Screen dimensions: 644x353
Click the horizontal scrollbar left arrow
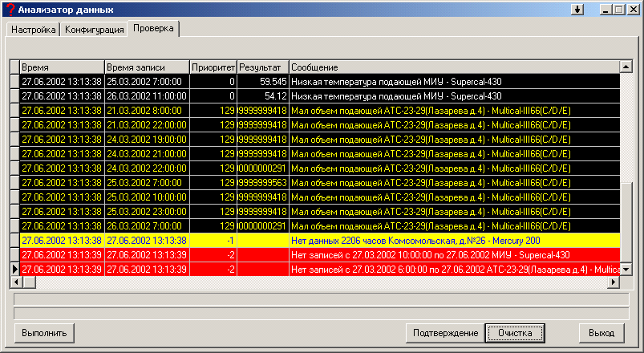coord(16,282)
